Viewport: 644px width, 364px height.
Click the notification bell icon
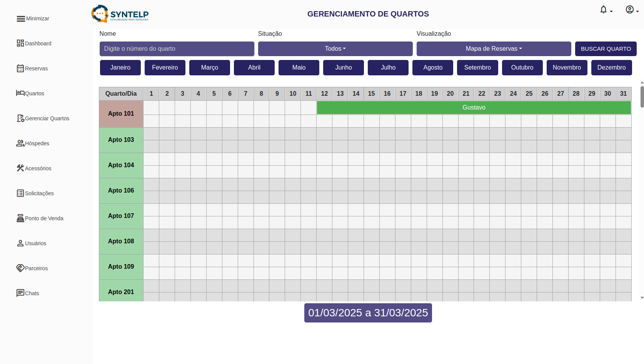(604, 10)
